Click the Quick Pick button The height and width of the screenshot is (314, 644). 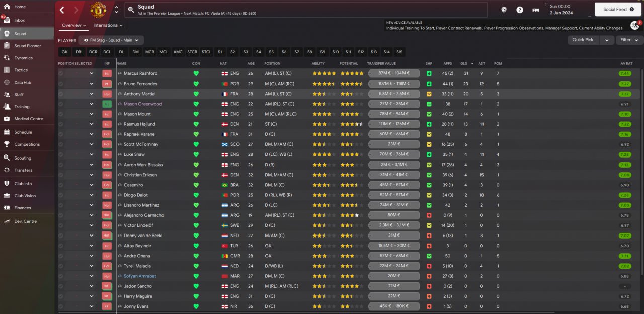[x=583, y=40]
